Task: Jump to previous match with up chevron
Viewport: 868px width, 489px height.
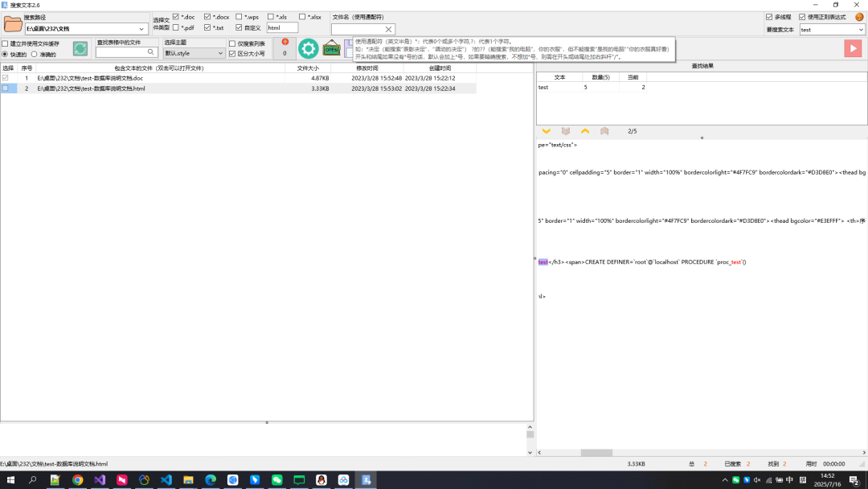Action: point(585,131)
